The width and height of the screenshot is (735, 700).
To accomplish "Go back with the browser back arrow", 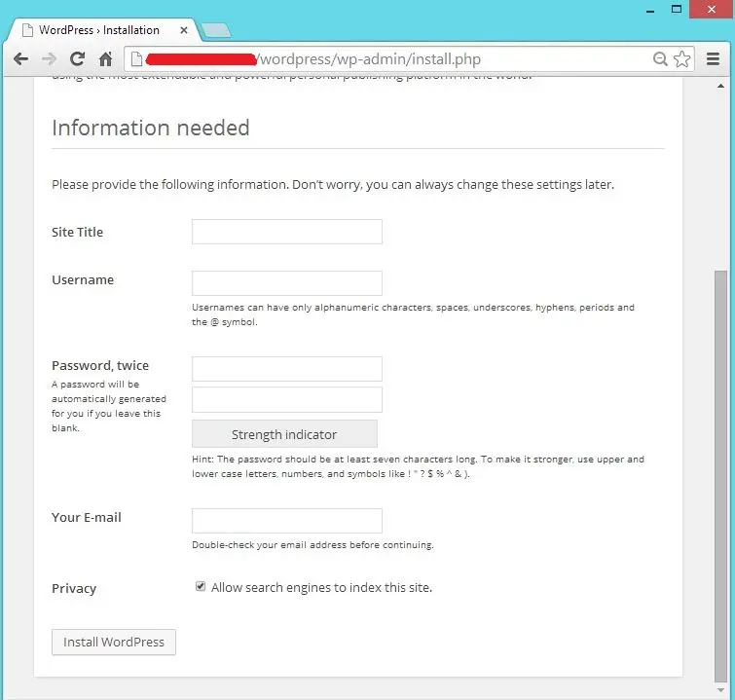I will pyautogui.click(x=20, y=59).
